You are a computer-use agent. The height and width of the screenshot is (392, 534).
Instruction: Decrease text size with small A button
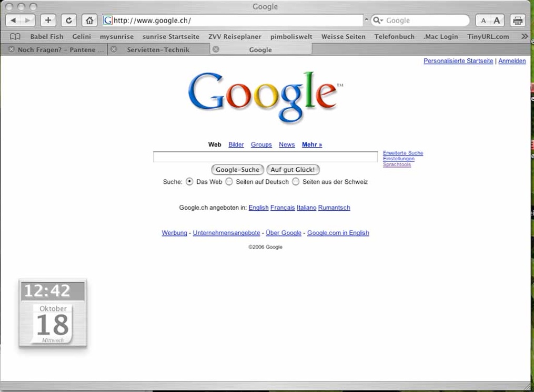(483, 21)
